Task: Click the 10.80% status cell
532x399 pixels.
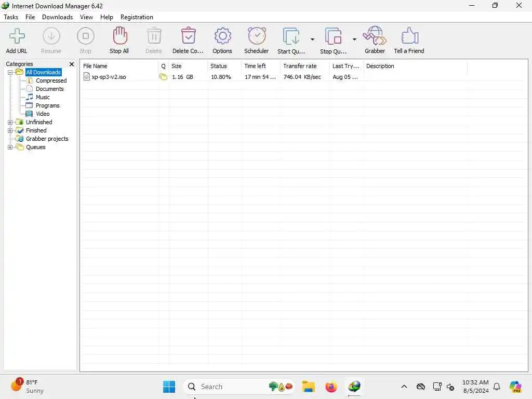Action: tap(221, 77)
